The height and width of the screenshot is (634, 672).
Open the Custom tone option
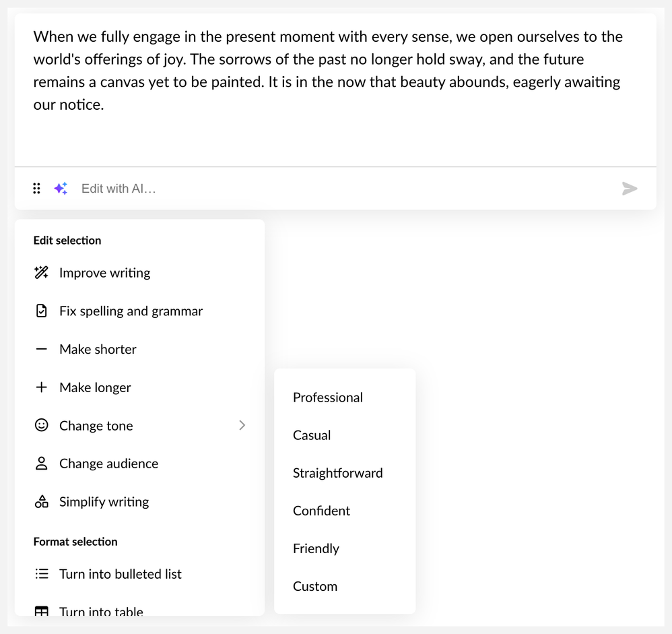pos(315,586)
